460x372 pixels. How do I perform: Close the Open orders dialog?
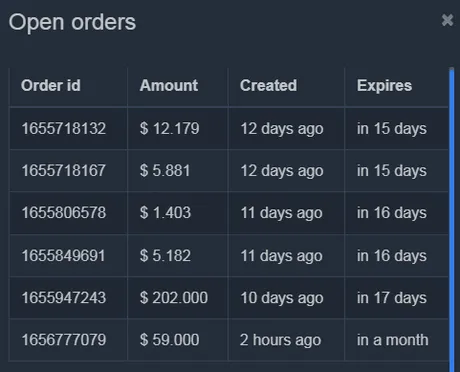point(447,20)
